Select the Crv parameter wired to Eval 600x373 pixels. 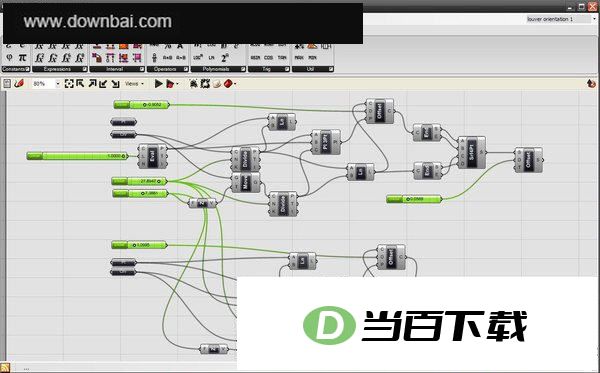[123, 135]
